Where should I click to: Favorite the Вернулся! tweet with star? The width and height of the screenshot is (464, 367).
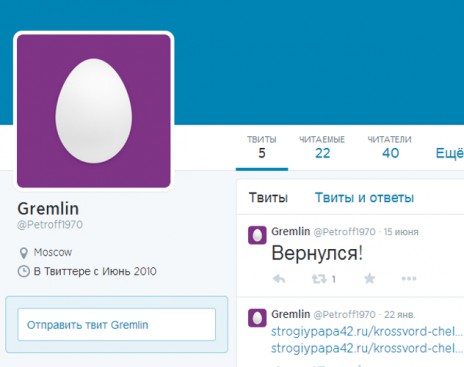point(369,278)
